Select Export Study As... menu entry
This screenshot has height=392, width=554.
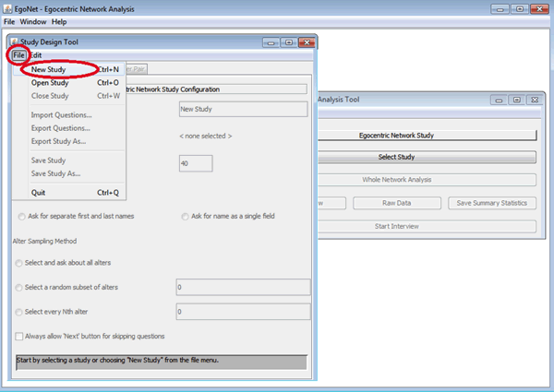[69, 141]
